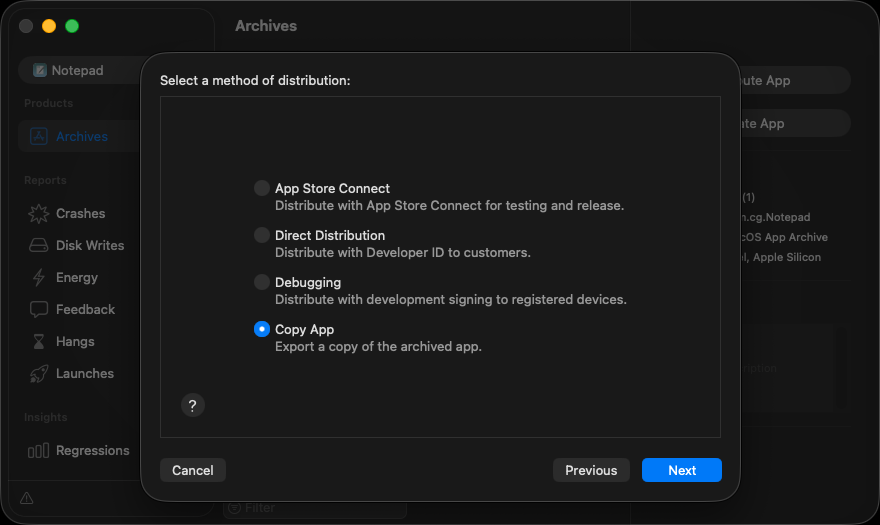
Task: Pick the Copy App radio option
Action: tap(262, 329)
